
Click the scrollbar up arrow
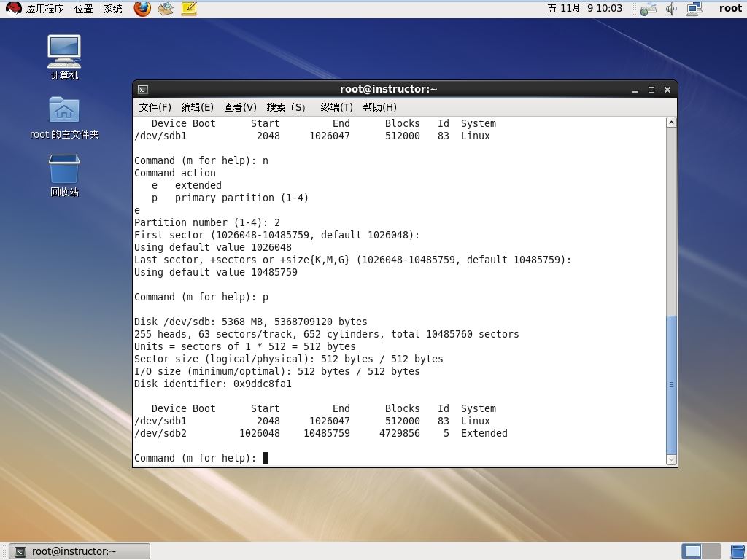(671, 122)
